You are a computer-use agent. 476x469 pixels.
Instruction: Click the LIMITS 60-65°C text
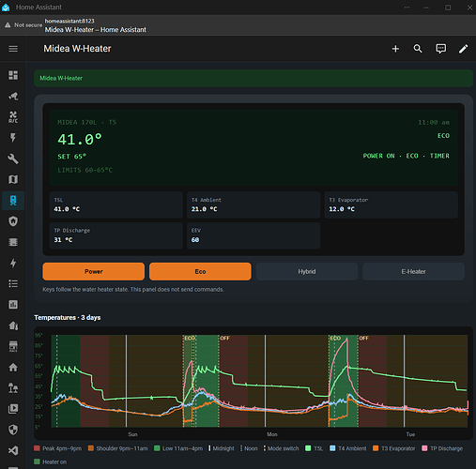tap(84, 170)
